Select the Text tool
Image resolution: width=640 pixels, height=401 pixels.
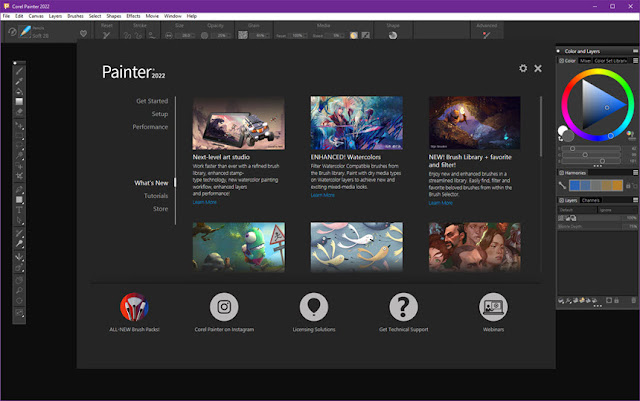point(19,210)
